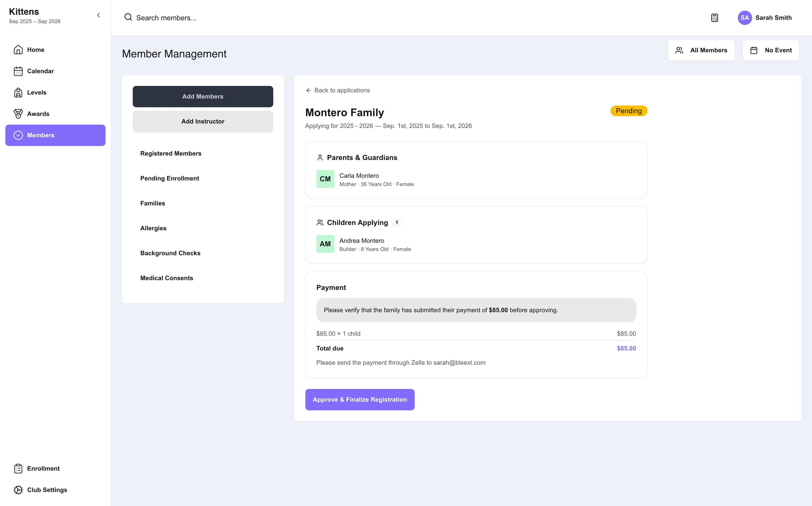Click Add Members button
The height and width of the screenshot is (506, 812).
tap(203, 96)
